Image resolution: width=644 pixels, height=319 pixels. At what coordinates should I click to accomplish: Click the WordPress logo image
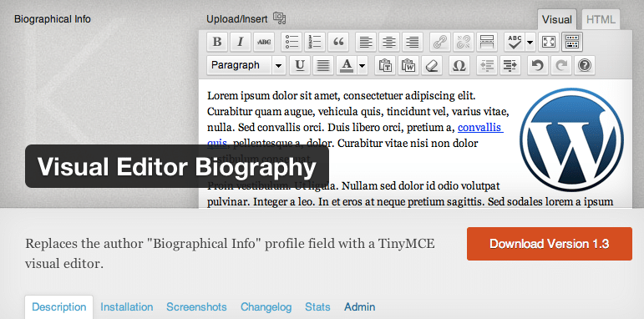click(x=571, y=139)
